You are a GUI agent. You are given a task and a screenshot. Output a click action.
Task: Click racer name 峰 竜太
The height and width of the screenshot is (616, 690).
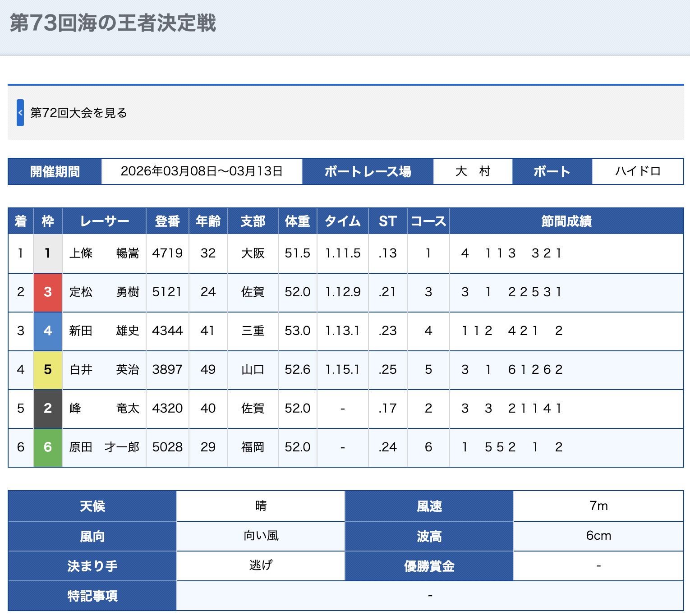104,409
